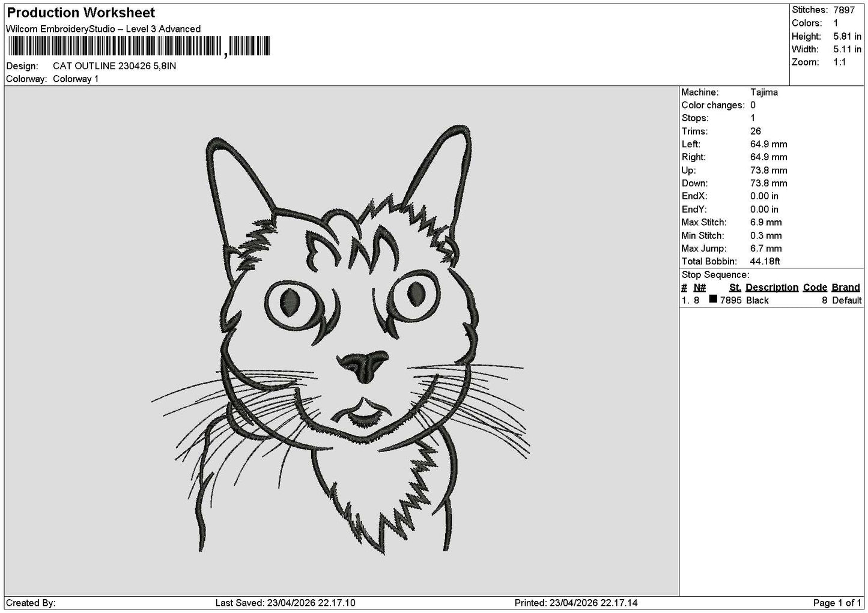Select "Wilcom EmbroideryStudio – Level 3 Advanced" text

(x=103, y=29)
